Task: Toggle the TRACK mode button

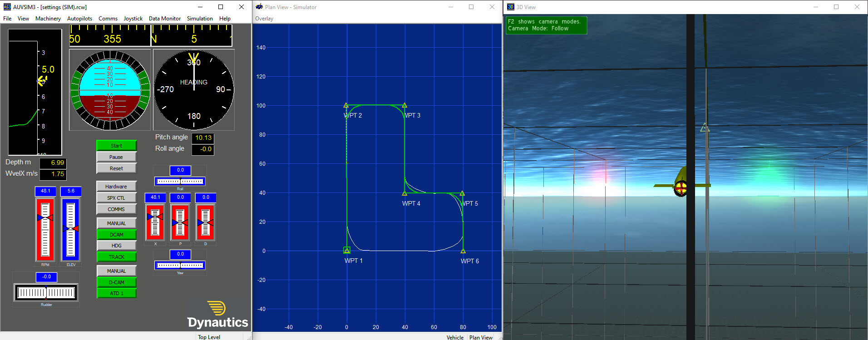Action: (x=116, y=257)
